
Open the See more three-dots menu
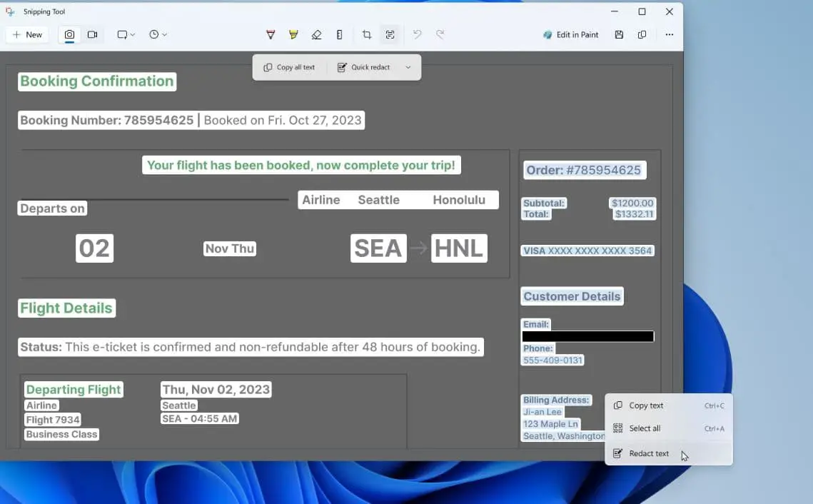[670, 35]
